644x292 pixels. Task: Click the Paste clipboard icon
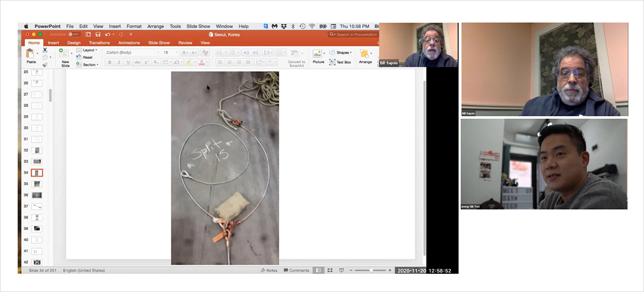[30, 54]
